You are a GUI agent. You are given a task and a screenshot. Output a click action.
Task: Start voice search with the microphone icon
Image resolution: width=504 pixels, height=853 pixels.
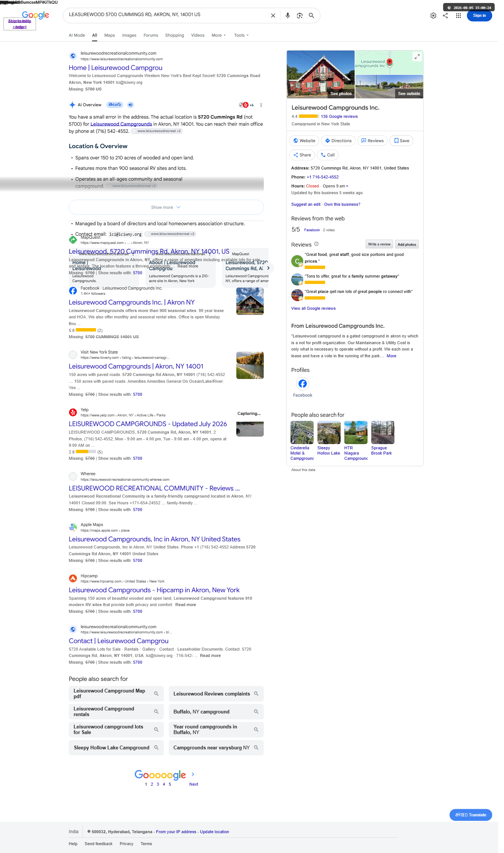288,16
